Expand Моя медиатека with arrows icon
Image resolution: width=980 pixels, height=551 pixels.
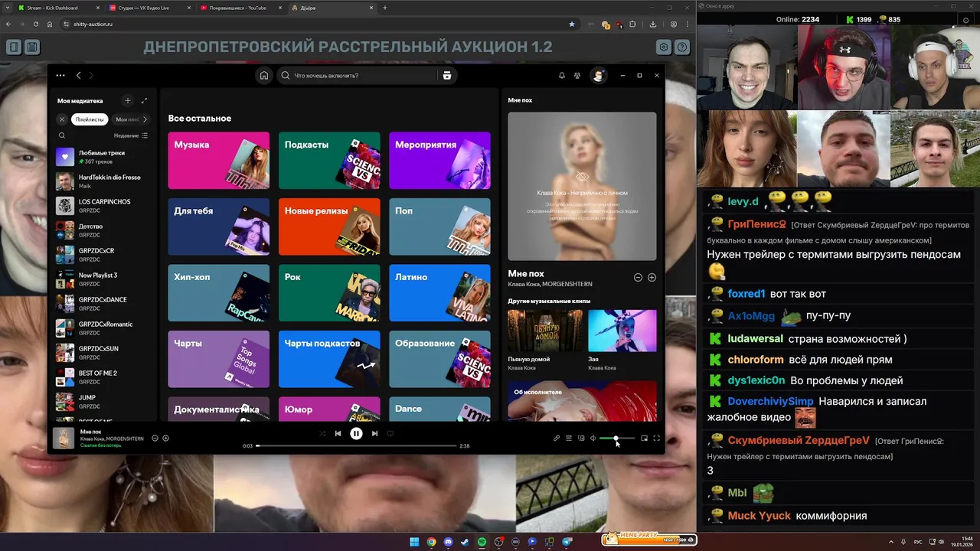click(x=144, y=100)
